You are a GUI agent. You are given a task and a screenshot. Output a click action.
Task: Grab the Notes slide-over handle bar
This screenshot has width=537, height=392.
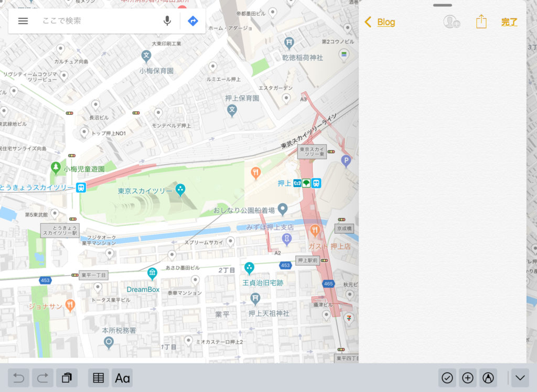443,5
